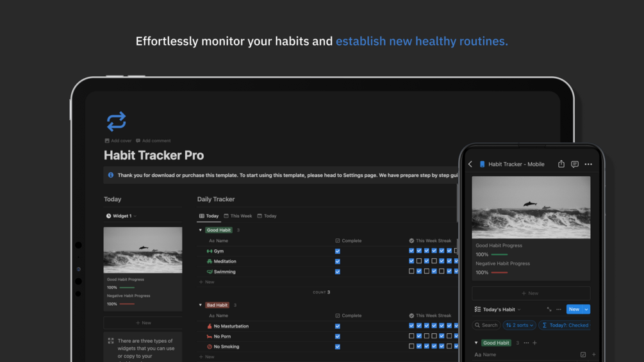The width and height of the screenshot is (644, 362).
Task: Click the dolphin thumbnail in the Today widget
Action: click(x=142, y=250)
